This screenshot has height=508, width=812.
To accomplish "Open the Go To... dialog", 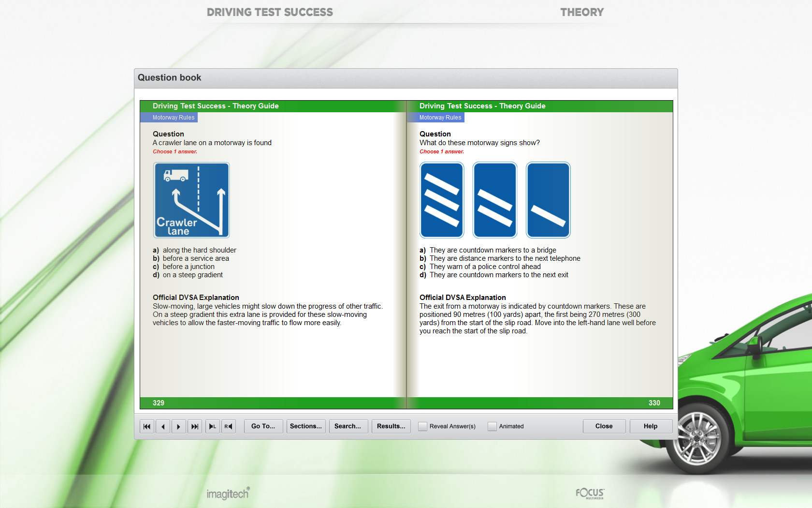I will [263, 426].
